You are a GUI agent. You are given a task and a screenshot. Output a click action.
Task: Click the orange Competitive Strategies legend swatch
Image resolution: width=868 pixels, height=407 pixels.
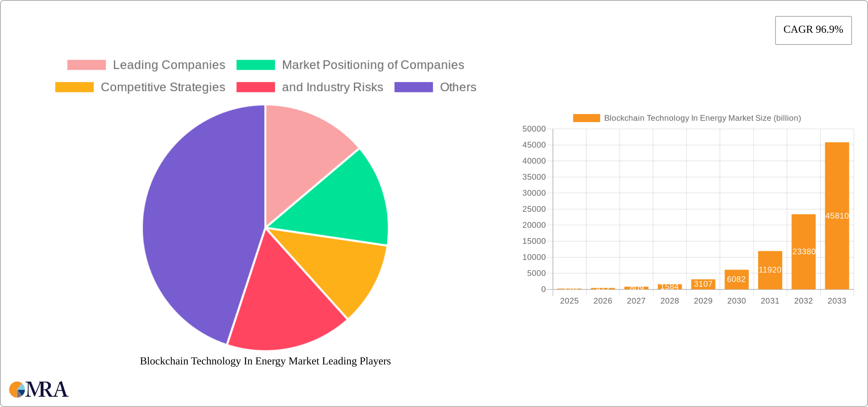tap(74, 87)
